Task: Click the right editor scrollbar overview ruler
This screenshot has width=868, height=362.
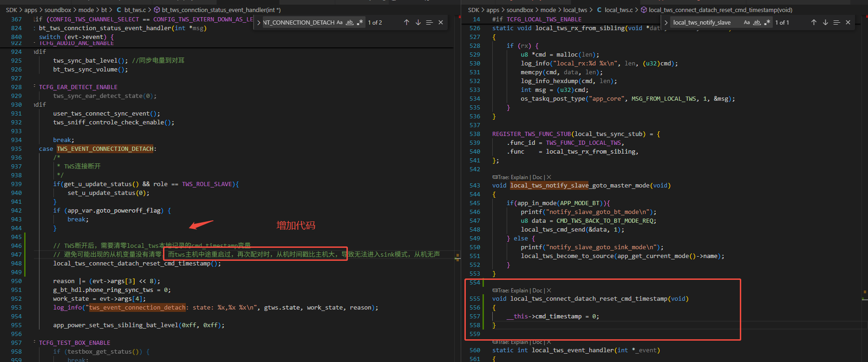Action: pos(864,186)
